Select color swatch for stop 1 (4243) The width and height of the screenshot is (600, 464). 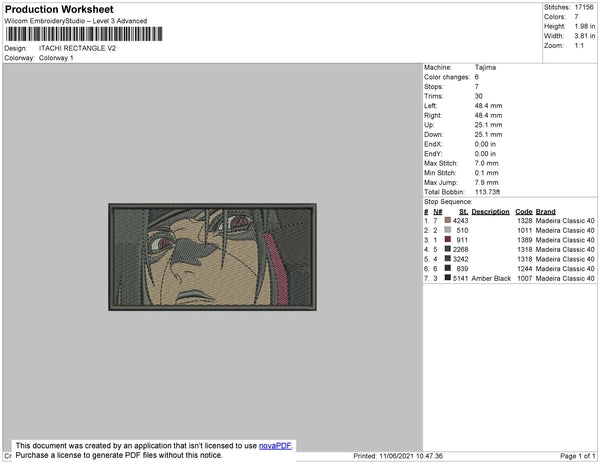pyautogui.click(x=448, y=220)
